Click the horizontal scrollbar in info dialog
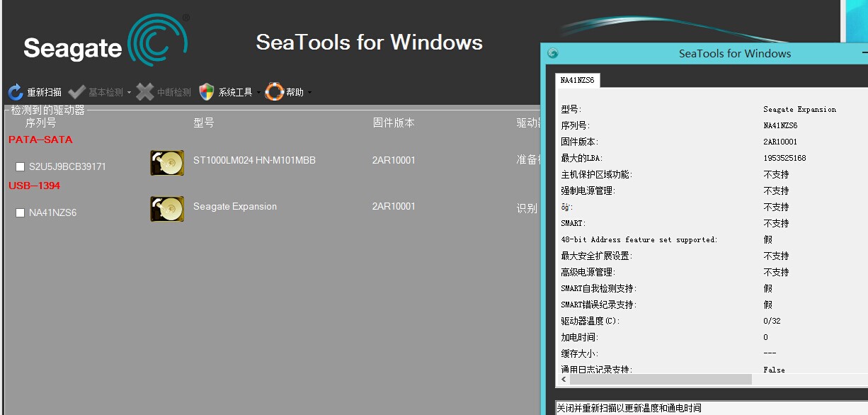 point(660,380)
